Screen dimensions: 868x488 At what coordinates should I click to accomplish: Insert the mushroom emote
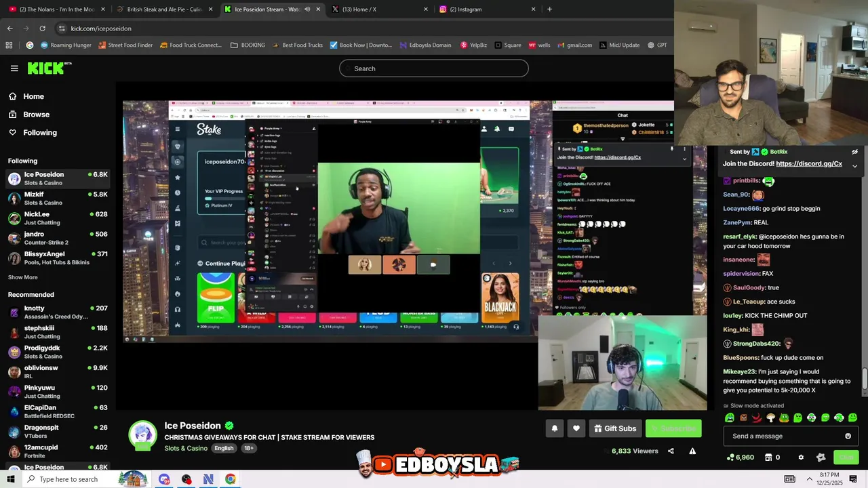(x=770, y=418)
